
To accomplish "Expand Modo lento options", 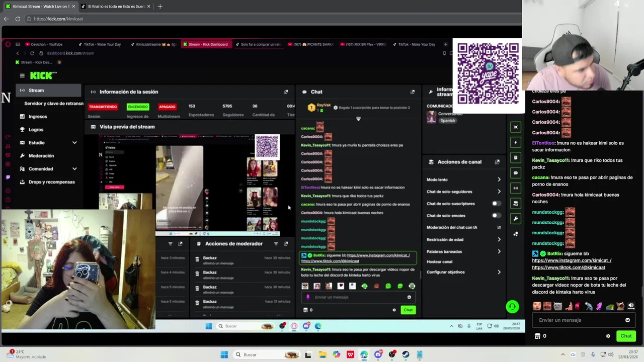I will coord(499,179).
